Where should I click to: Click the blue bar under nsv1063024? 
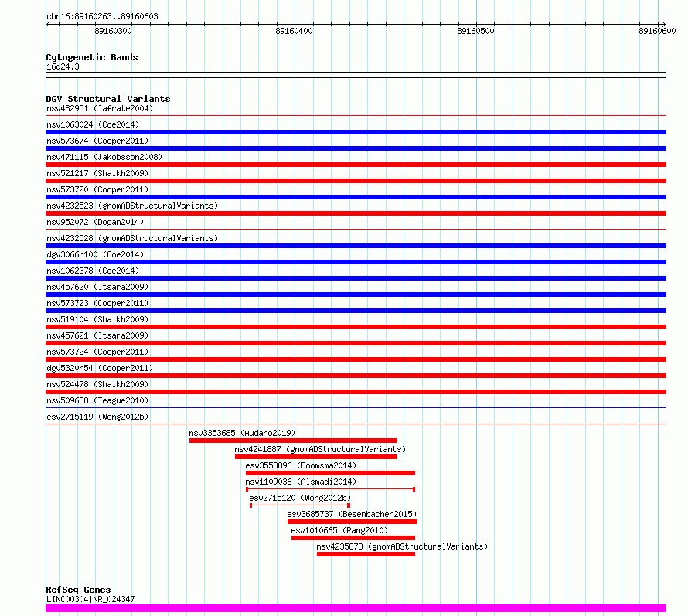pyautogui.click(x=356, y=132)
